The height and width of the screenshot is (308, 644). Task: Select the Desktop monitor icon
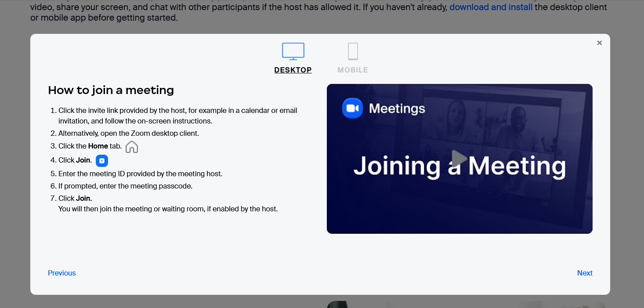point(293,51)
